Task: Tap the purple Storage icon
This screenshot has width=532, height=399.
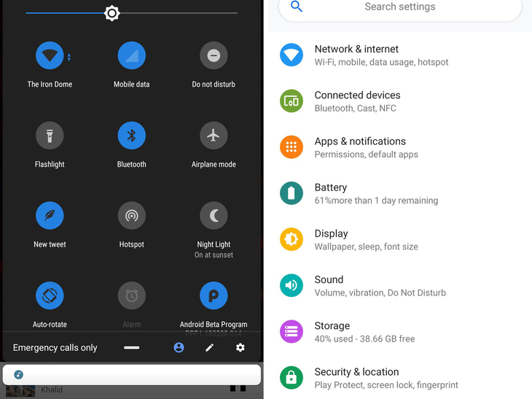Action: tap(292, 331)
